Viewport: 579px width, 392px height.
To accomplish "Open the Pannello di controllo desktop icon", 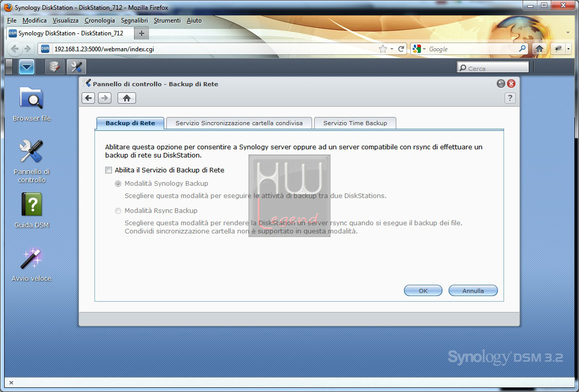I will [31, 161].
